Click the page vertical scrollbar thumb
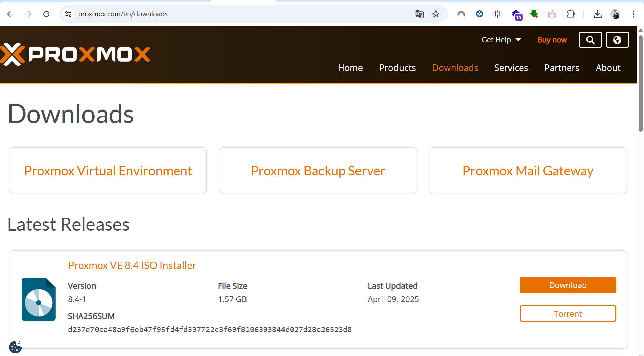The image size is (644, 356). (x=640, y=84)
